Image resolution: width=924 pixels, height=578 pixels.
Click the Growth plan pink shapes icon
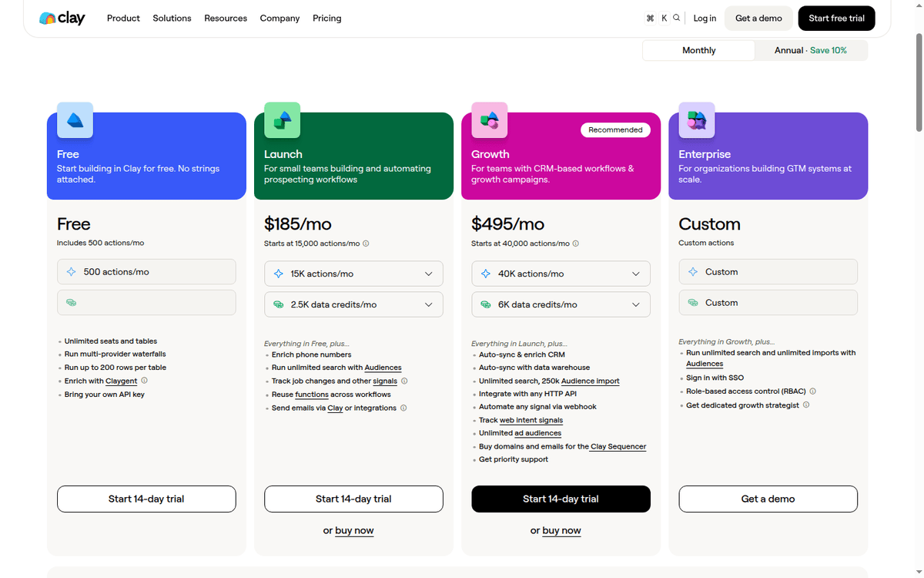pos(489,120)
